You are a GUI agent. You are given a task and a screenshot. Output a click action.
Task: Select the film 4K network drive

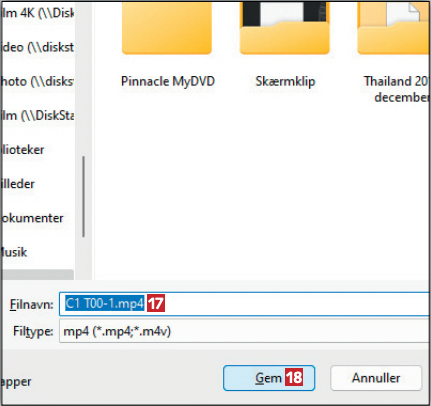(x=38, y=13)
